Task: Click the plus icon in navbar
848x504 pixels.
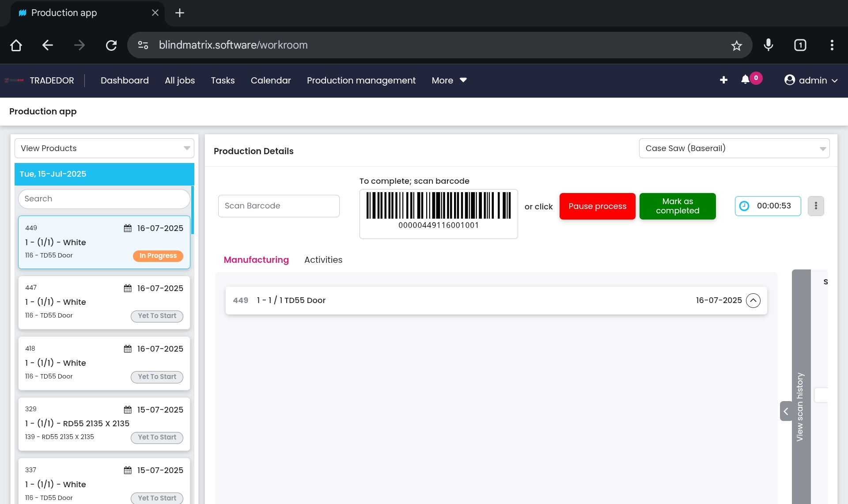Action: coord(723,80)
